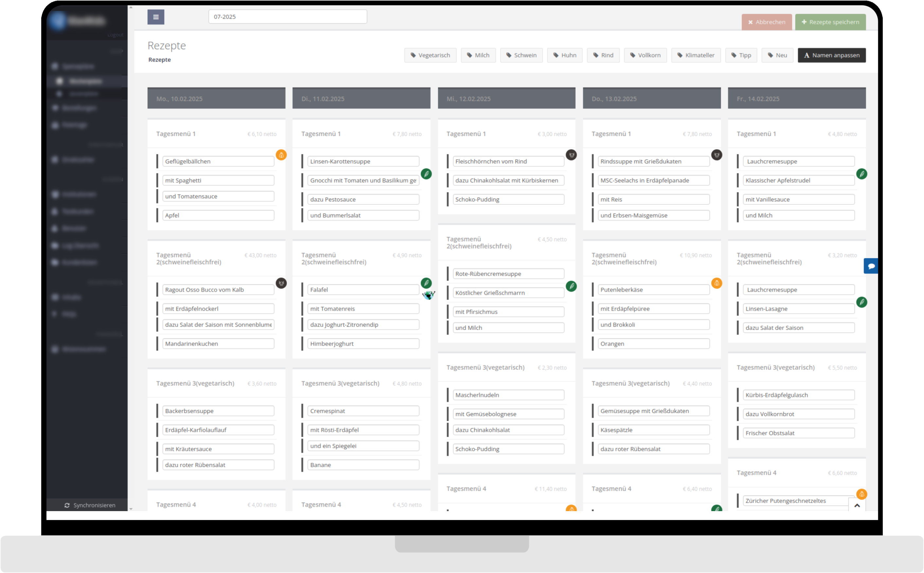Toggle the Milch filter tag

(478, 55)
